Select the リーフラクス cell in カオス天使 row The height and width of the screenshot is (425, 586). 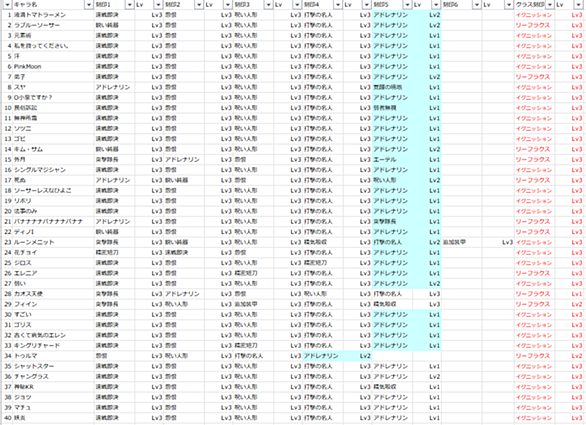[x=535, y=294]
